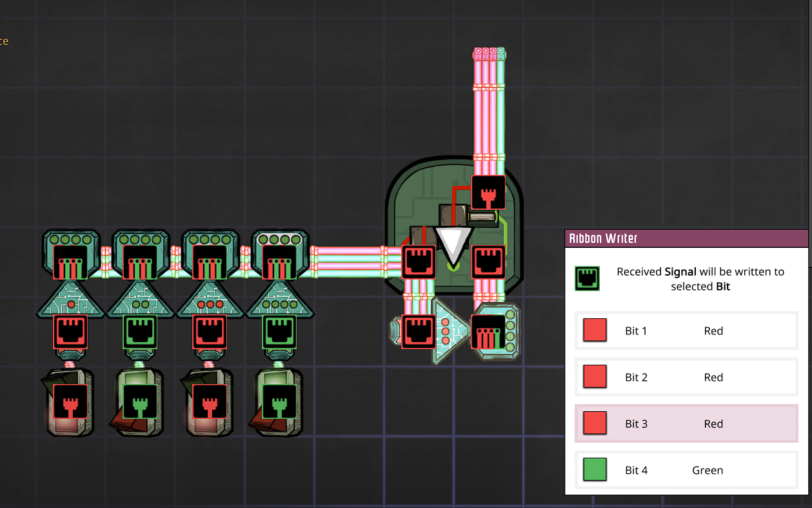
Task: Click the Ribbon Writer panel title bar
Action: click(x=686, y=238)
